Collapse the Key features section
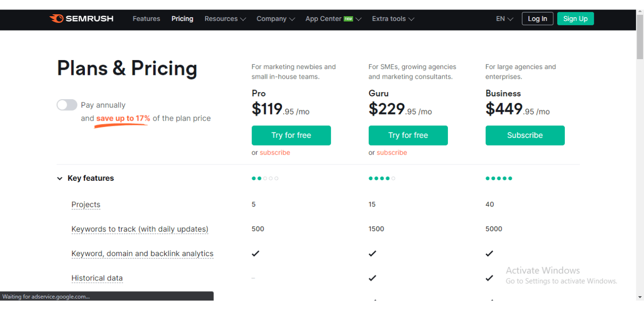644x310 pixels. pos(59,178)
